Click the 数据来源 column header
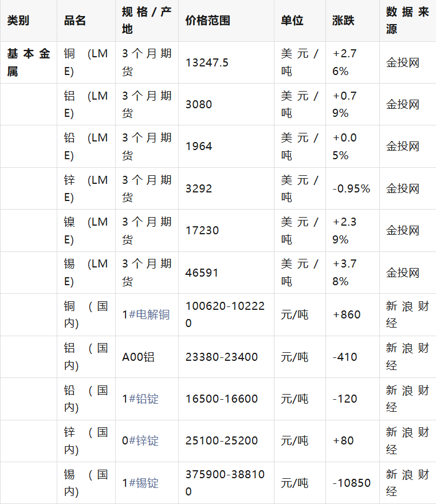The image size is (436, 504). (x=407, y=21)
